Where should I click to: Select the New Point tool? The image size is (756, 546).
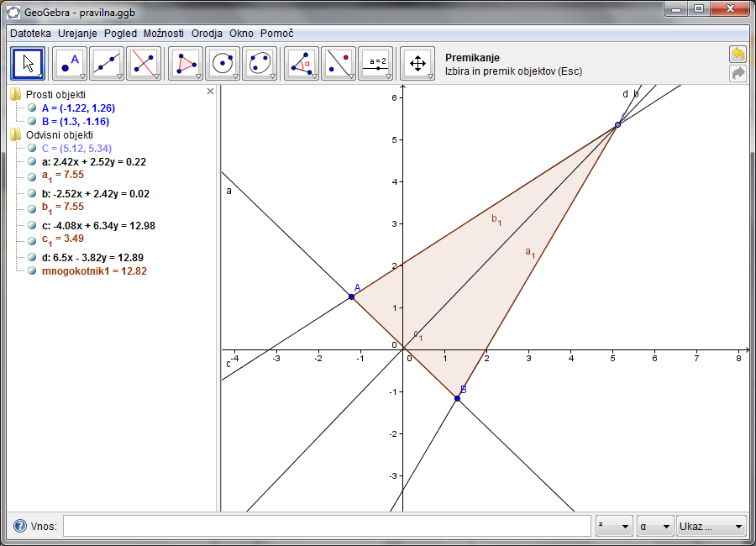(70, 63)
